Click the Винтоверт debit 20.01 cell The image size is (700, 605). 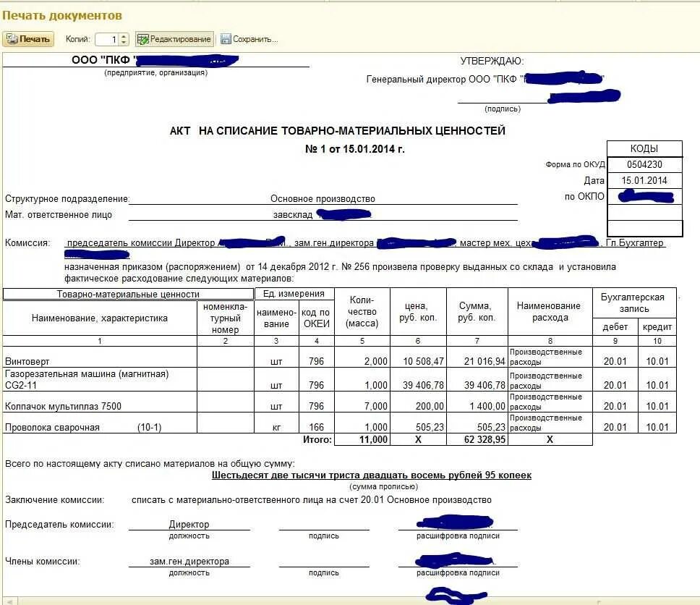(615, 357)
